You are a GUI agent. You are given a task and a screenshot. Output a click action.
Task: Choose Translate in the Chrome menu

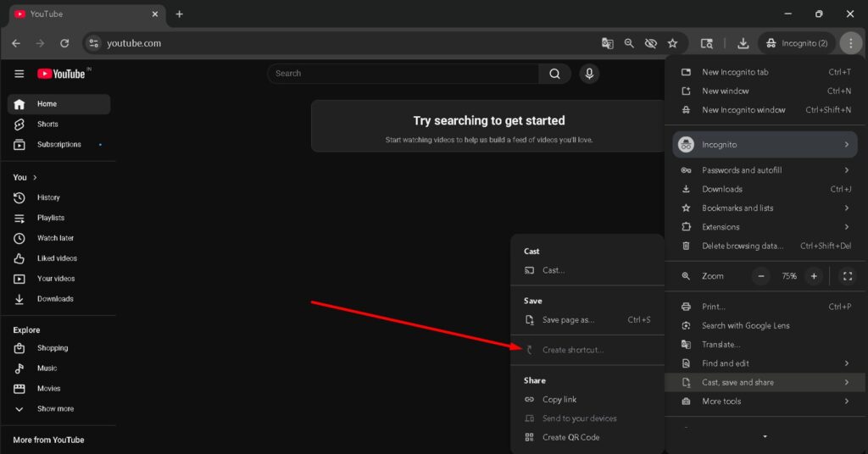pyautogui.click(x=765, y=345)
